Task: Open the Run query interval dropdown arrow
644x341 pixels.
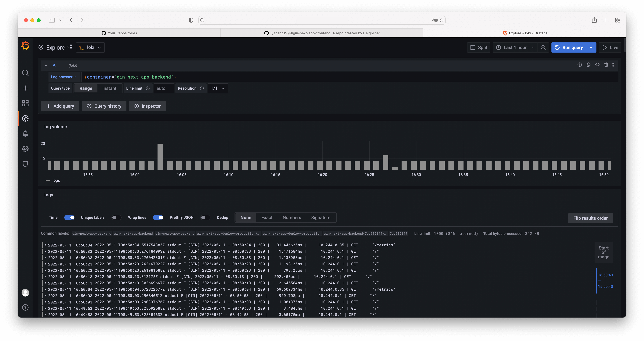Action: coord(591,47)
